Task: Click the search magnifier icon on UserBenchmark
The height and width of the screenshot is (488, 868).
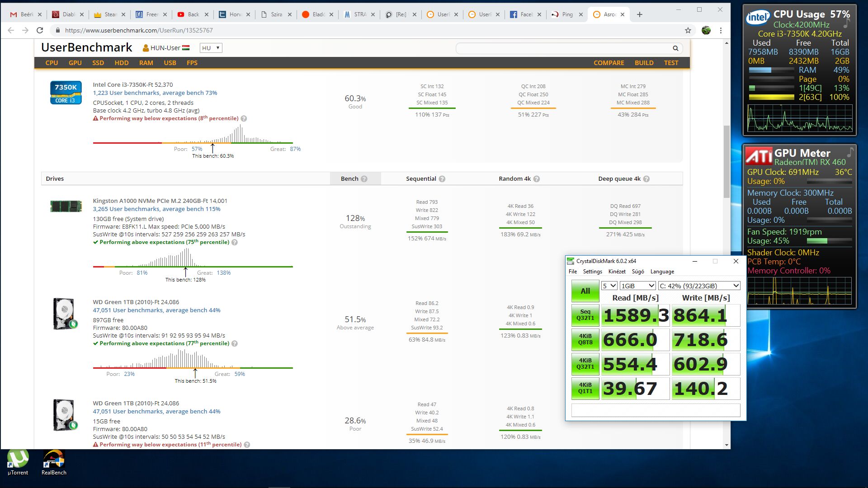Action: (x=675, y=48)
